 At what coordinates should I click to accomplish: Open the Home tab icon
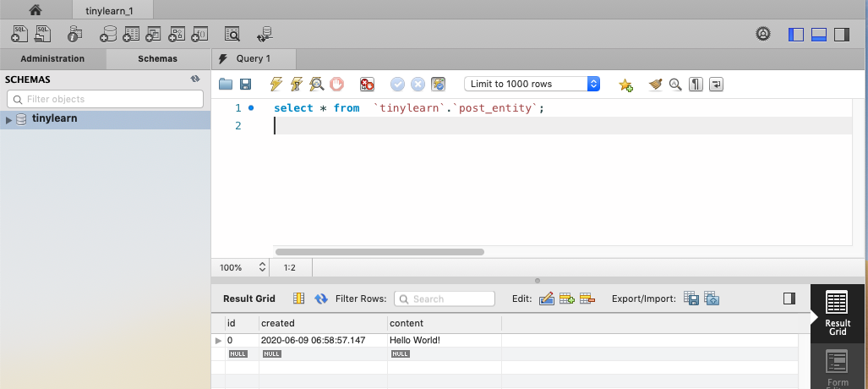[x=35, y=9]
